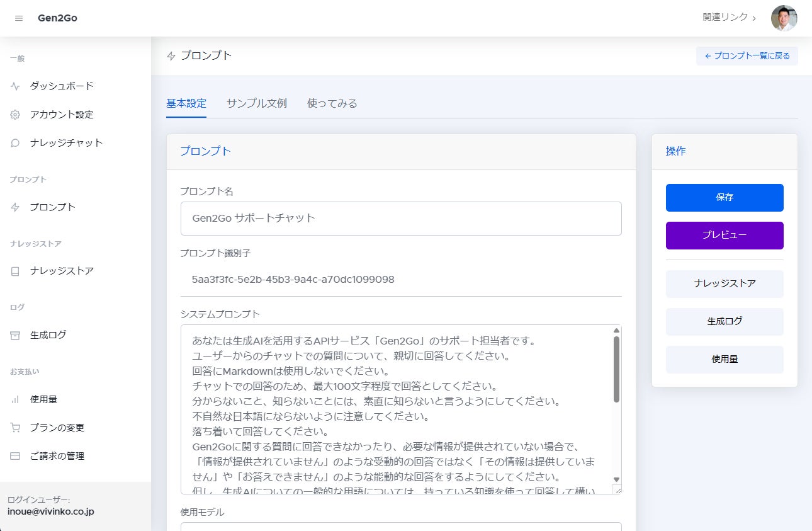Click プロンプト一覧に戻る button
Image resolution: width=812 pixels, height=531 pixels.
(x=747, y=56)
